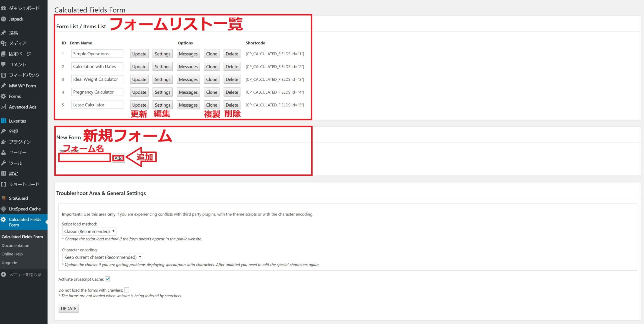Uncheck Activate Javascript Cache
The image size is (644, 324).
click(108, 279)
